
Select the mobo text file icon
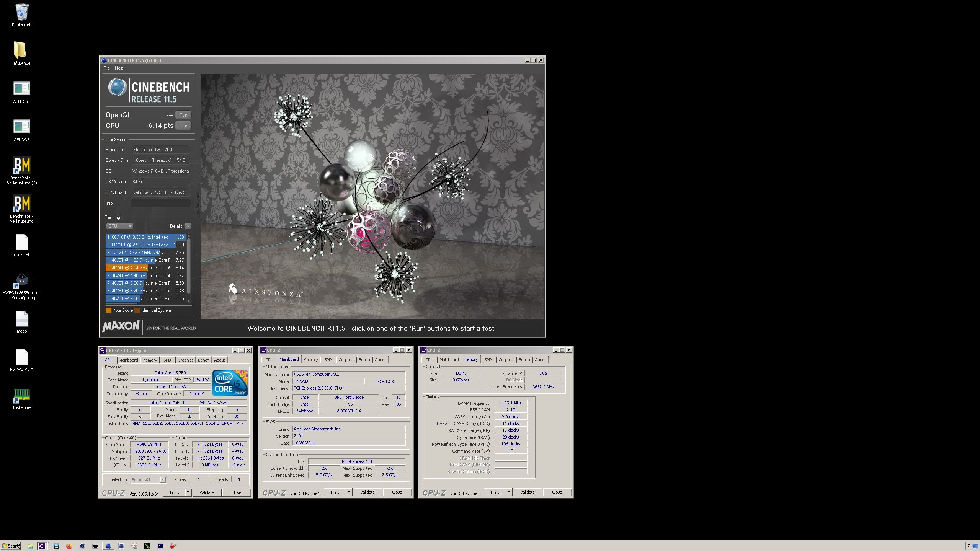tap(22, 321)
